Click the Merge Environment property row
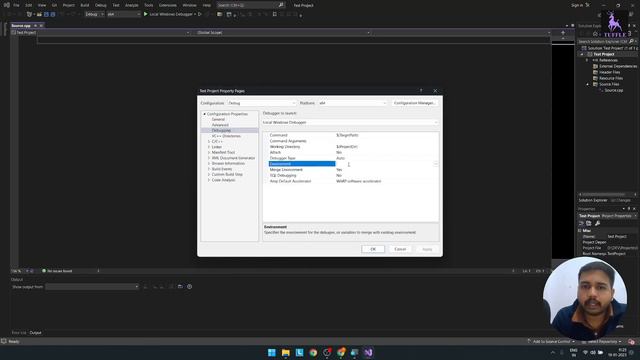Viewport: 640px width, 360px height. point(351,169)
